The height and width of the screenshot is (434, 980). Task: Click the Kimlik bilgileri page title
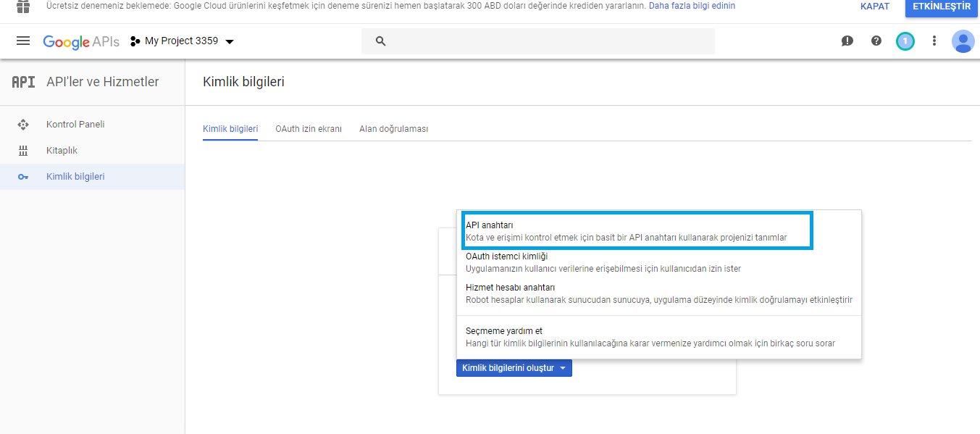[243, 82]
